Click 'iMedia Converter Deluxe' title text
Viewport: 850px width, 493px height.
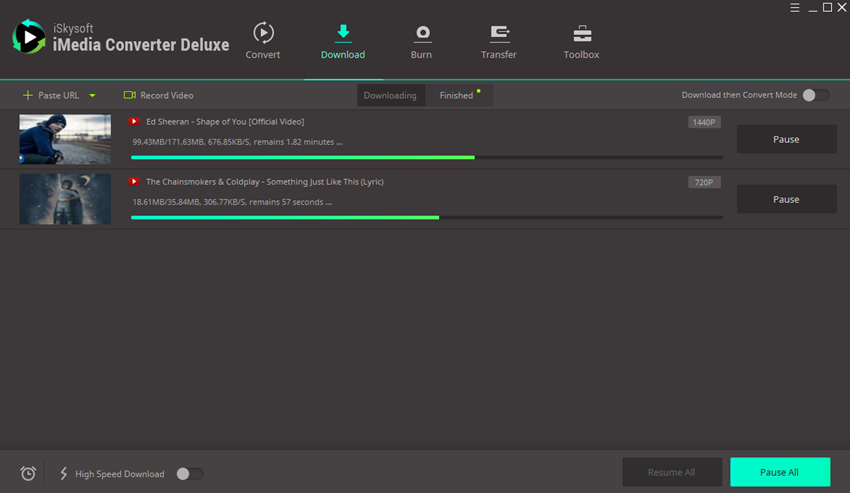[x=141, y=44]
